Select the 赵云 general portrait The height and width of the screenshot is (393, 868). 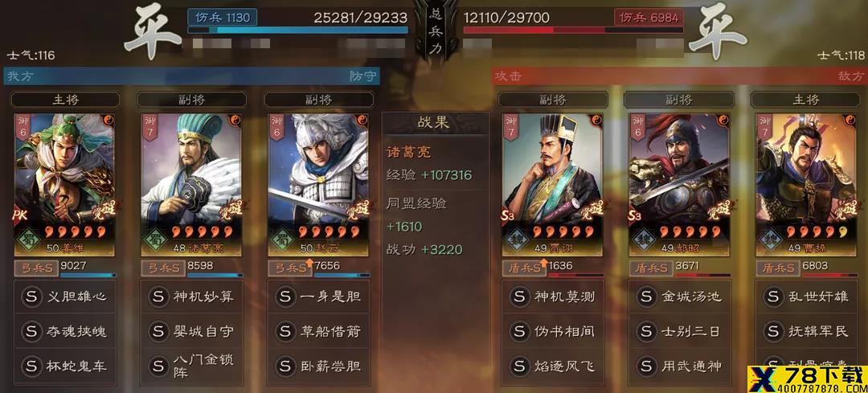[318, 184]
